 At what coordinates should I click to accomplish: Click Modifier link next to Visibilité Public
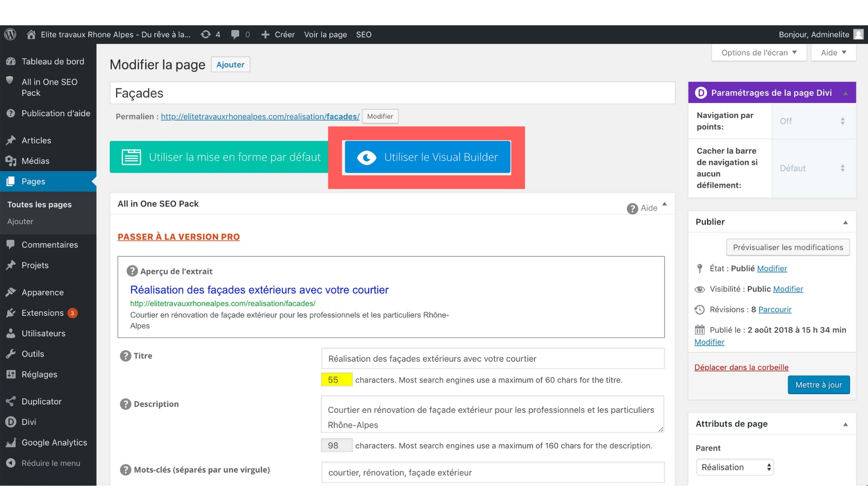pos(788,289)
